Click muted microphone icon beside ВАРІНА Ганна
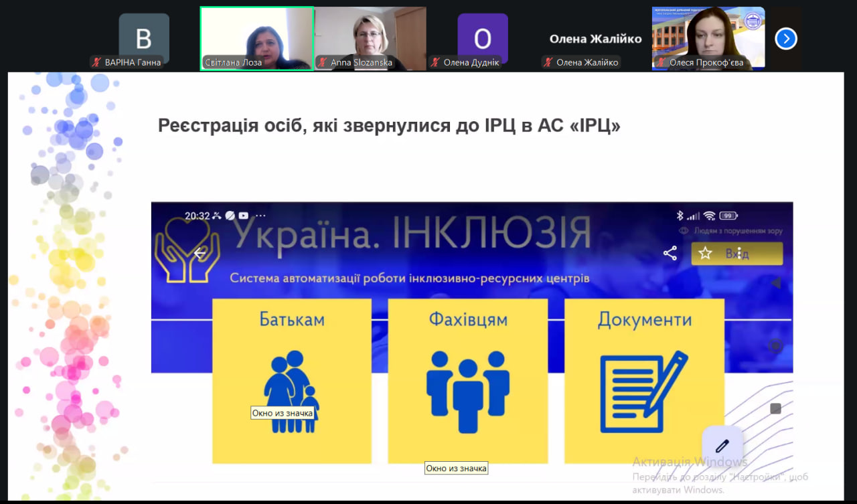Image resolution: width=857 pixels, height=504 pixels. tap(97, 63)
